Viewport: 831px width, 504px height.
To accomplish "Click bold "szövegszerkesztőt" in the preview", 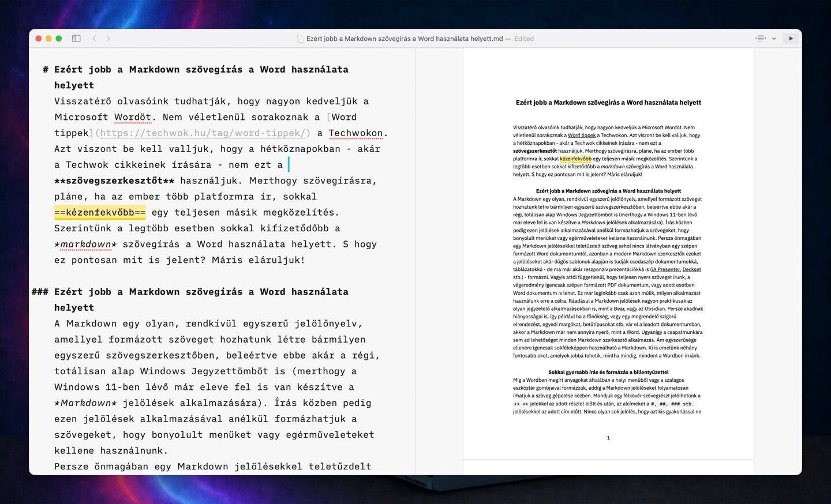I will coord(535,151).
